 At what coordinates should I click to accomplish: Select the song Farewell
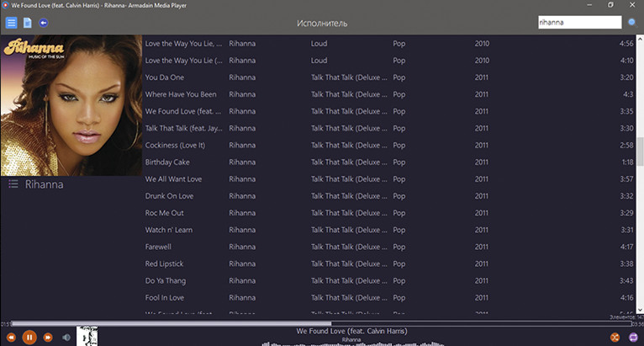pos(158,247)
